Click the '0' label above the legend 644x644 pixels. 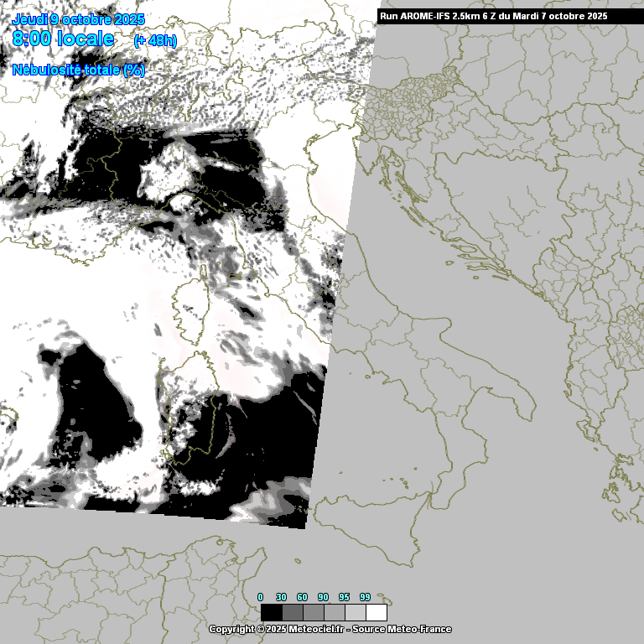point(260,596)
